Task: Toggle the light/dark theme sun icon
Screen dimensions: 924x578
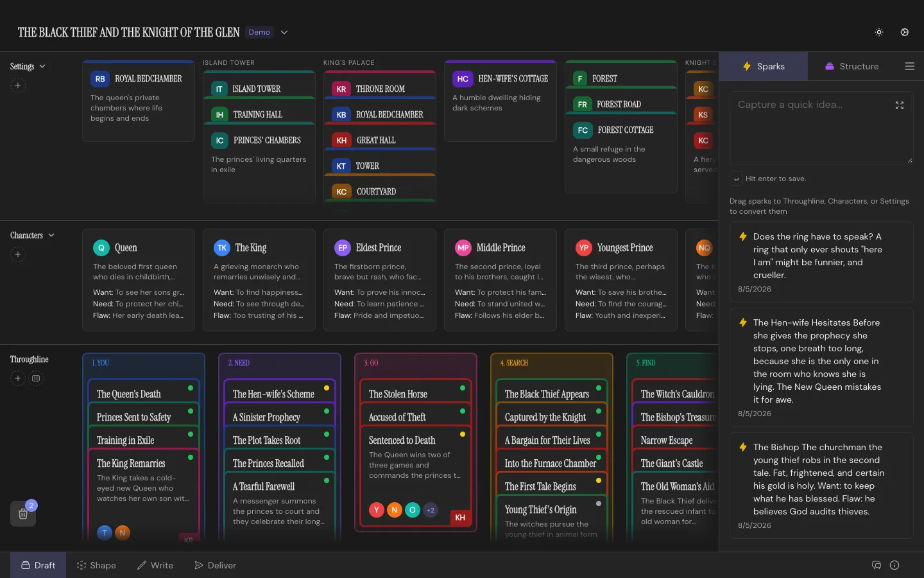Action: (879, 32)
